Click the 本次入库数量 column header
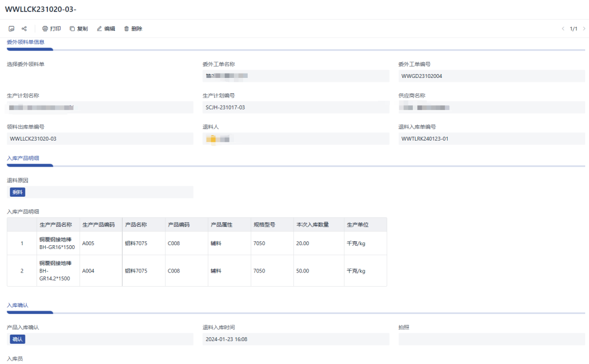 pos(312,225)
